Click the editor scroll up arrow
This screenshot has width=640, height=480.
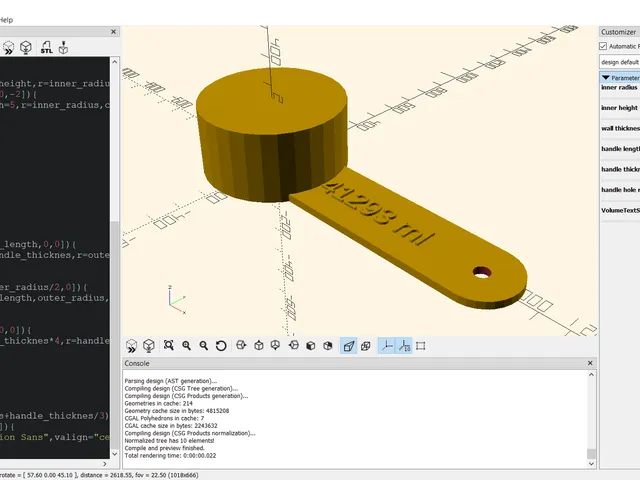(115, 62)
